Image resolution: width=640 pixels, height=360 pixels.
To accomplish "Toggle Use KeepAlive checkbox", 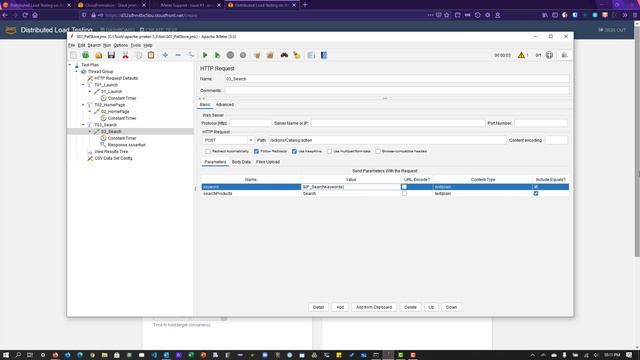I will (294, 151).
